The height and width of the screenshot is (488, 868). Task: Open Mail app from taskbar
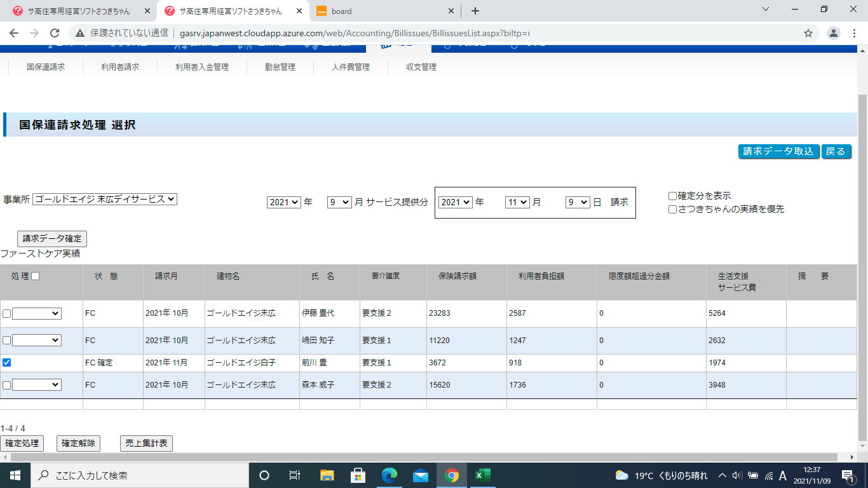(420, 475)
